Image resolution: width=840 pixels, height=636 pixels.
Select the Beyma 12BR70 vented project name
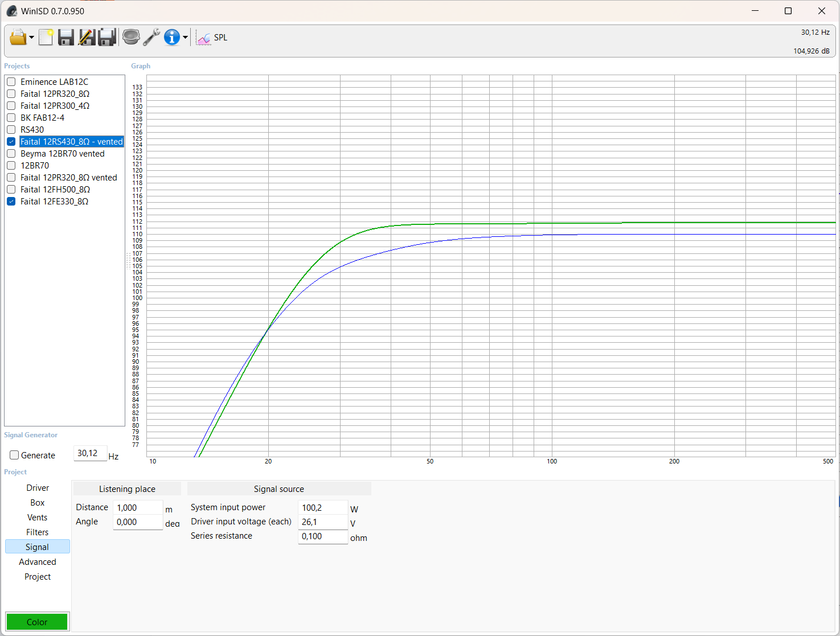[63, 154]
